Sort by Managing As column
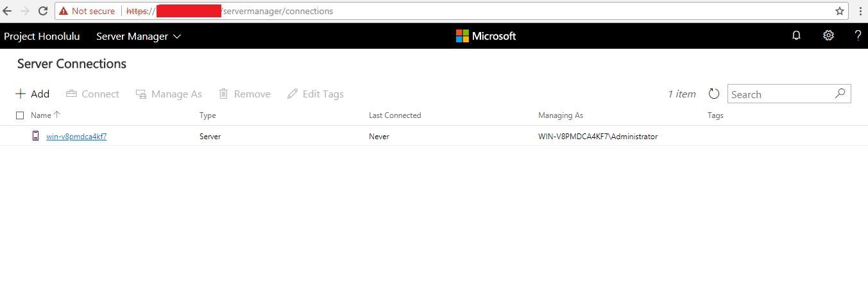Screen dimensions: 868x295 coord(561,115)
